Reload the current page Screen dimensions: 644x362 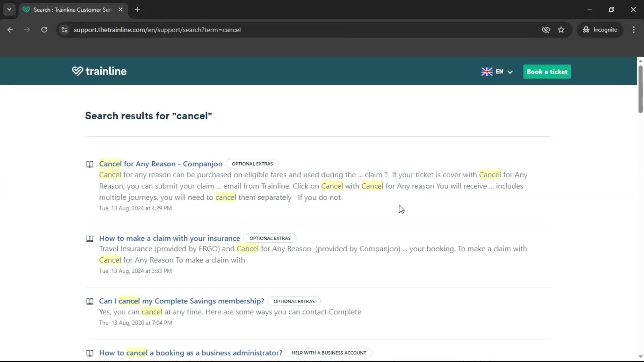click(x=44, y=30)
